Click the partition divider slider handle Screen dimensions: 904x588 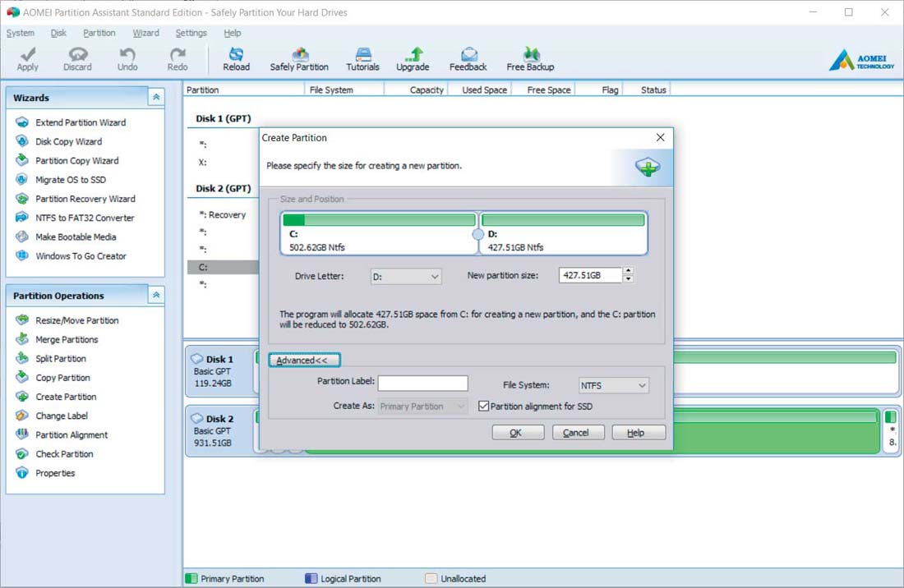pos(478,234)
